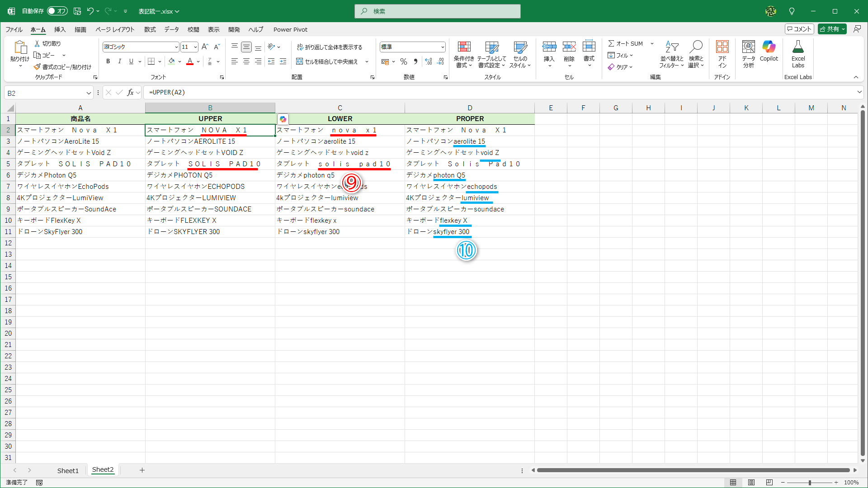The image size is (868, 488).
Task: Click the Insert Function fx icon
Action: (x=130, y=93)
